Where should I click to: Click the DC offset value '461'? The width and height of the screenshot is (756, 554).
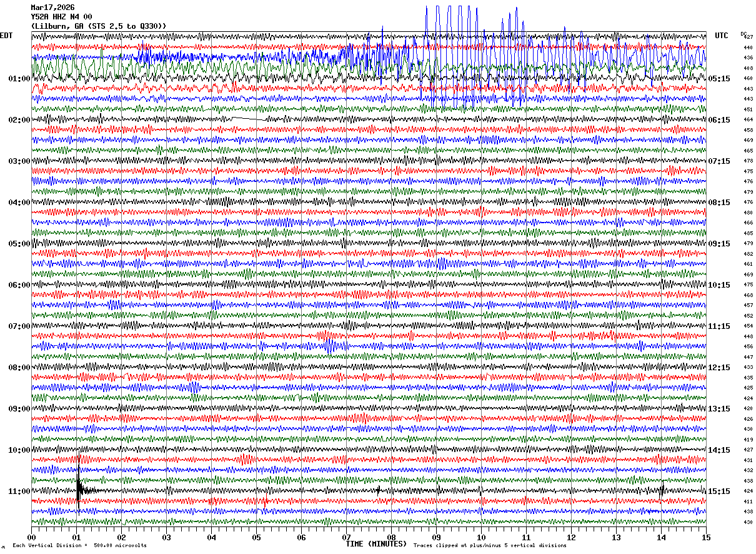(748, 264)
